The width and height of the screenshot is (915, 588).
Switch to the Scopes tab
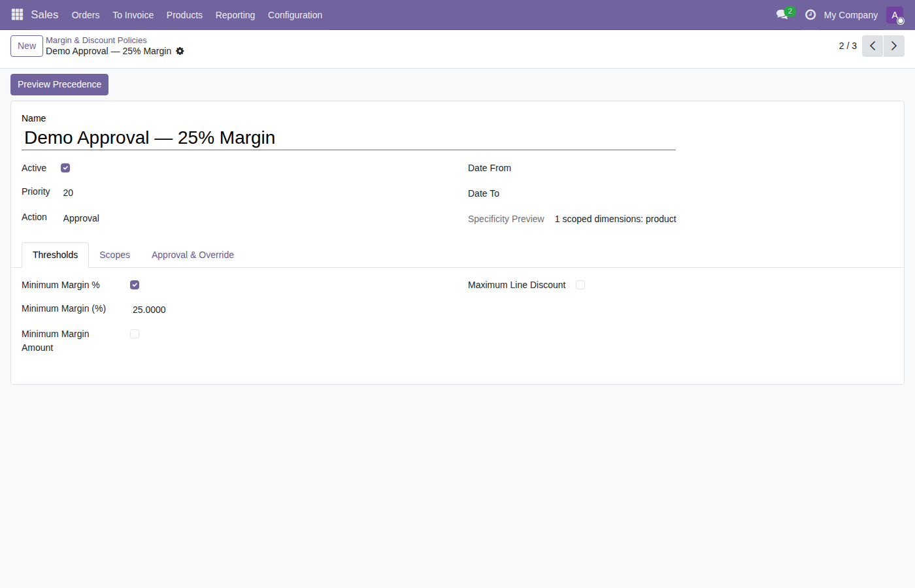pos(115,255)
